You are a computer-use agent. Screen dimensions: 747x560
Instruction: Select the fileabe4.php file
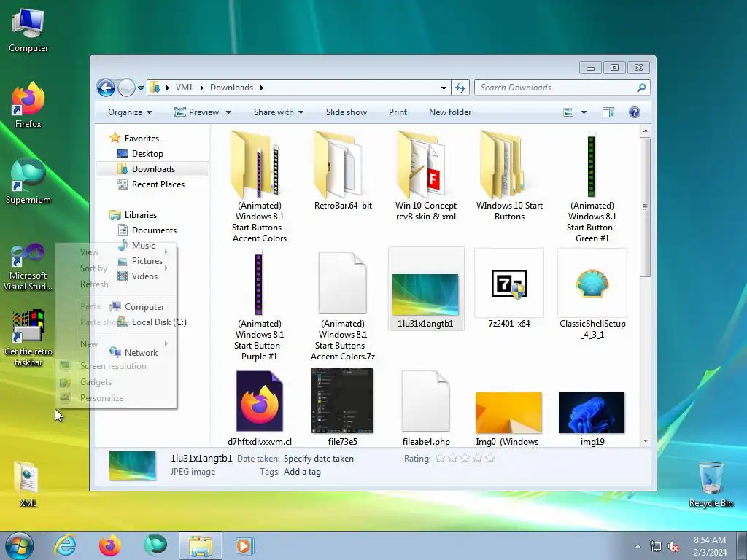click(x=426, y=408)
